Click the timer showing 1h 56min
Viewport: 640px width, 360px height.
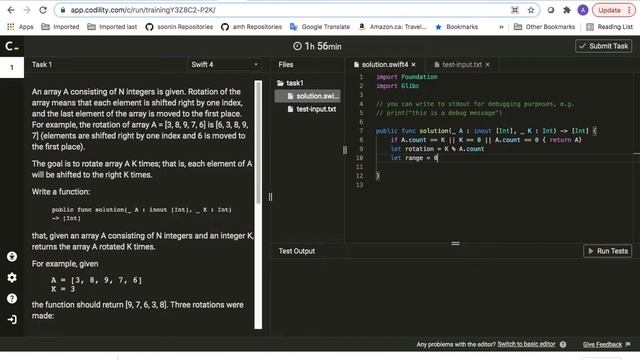[x=317, y=46]
